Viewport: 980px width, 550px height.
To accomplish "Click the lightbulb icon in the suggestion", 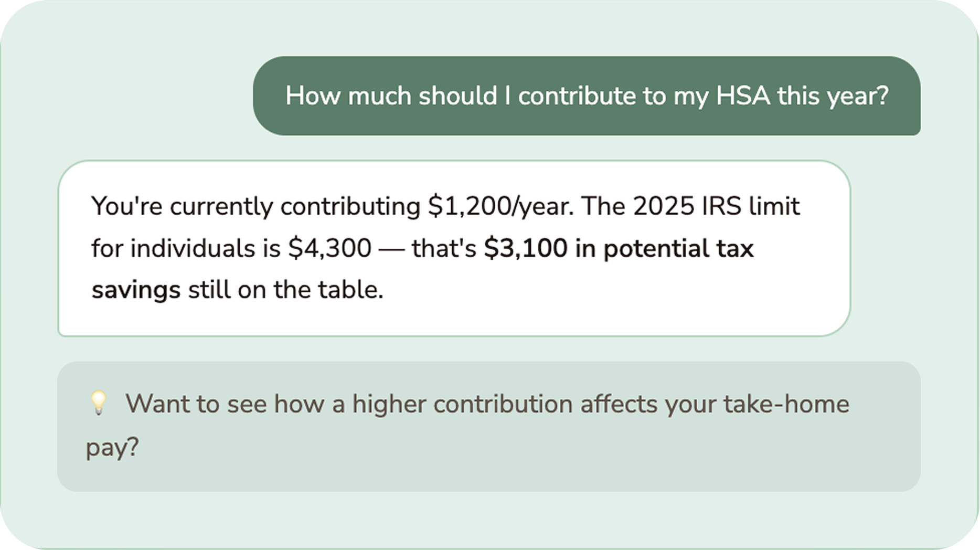I will tap(98, 404).
